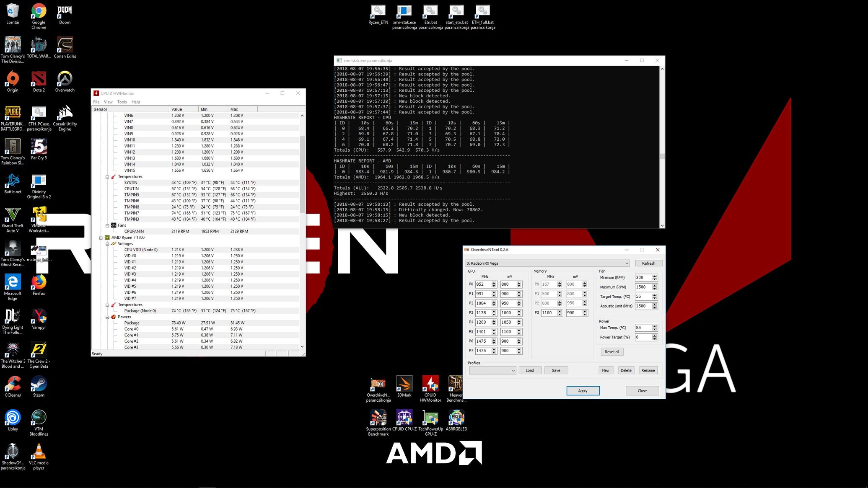The width and height of the screenshot is (868, 488).
Task: Open Microsoft Edge desktop icon
Action: (13, 288)
